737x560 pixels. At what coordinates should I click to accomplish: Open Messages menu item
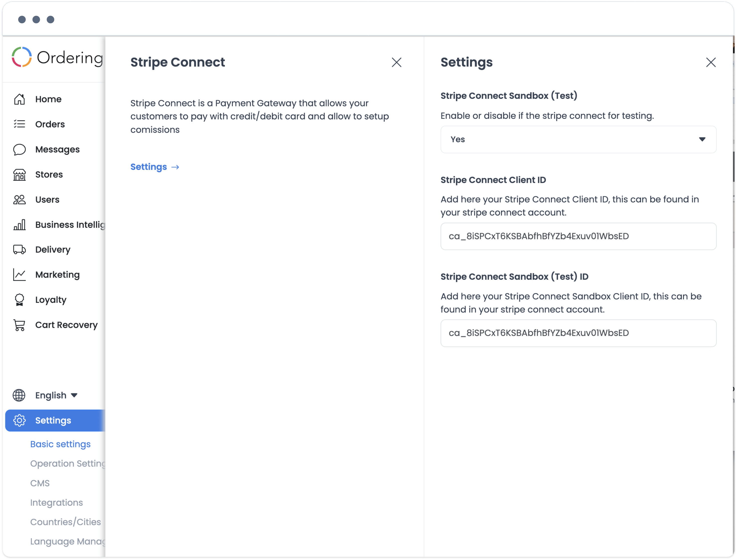point(57,149)
